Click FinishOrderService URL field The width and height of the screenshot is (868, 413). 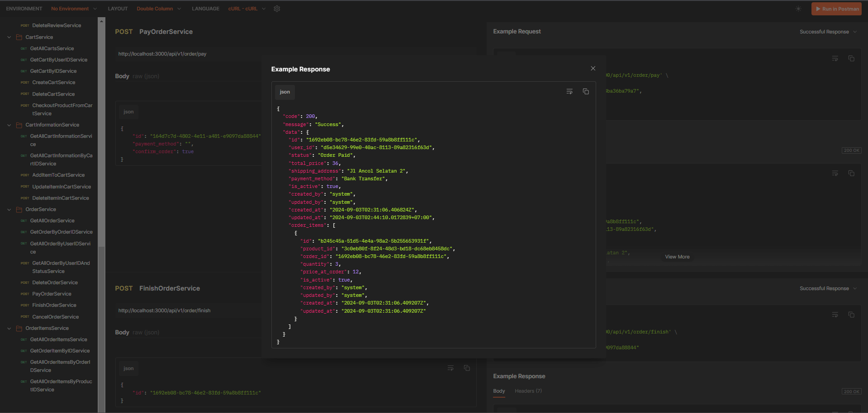point(295,310)
